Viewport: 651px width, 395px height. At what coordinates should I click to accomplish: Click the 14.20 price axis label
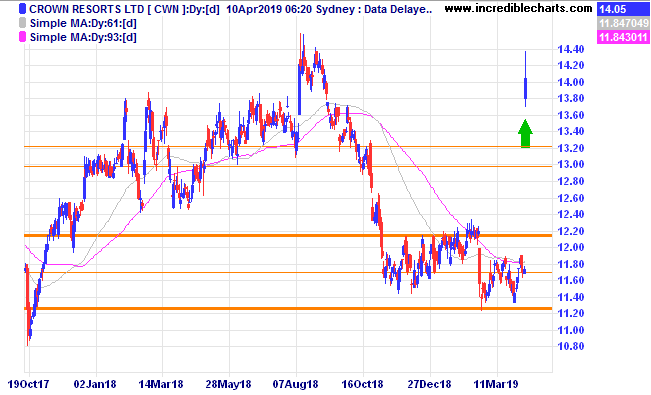(570, 65)
